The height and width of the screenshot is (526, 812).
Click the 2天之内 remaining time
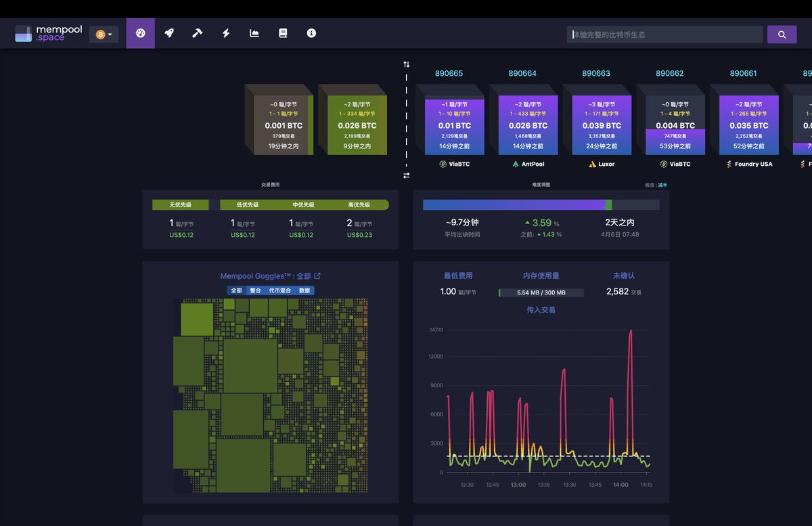click(620, 222)
